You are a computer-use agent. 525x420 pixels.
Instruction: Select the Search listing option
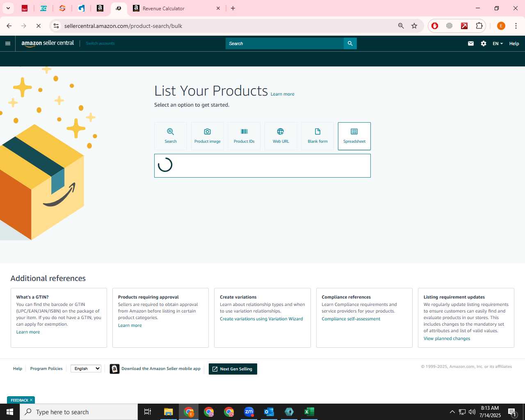[171, 136]
